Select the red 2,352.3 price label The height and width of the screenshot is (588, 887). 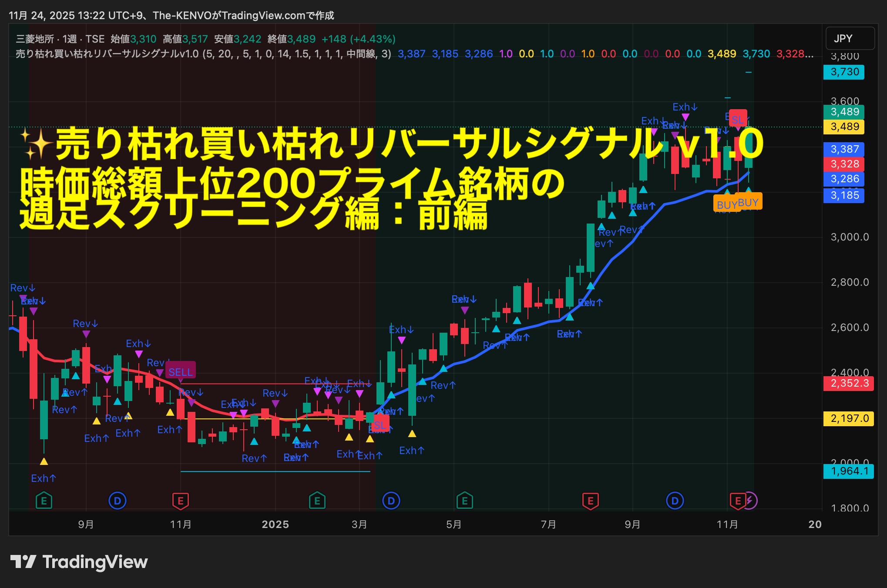pos(849,383)
